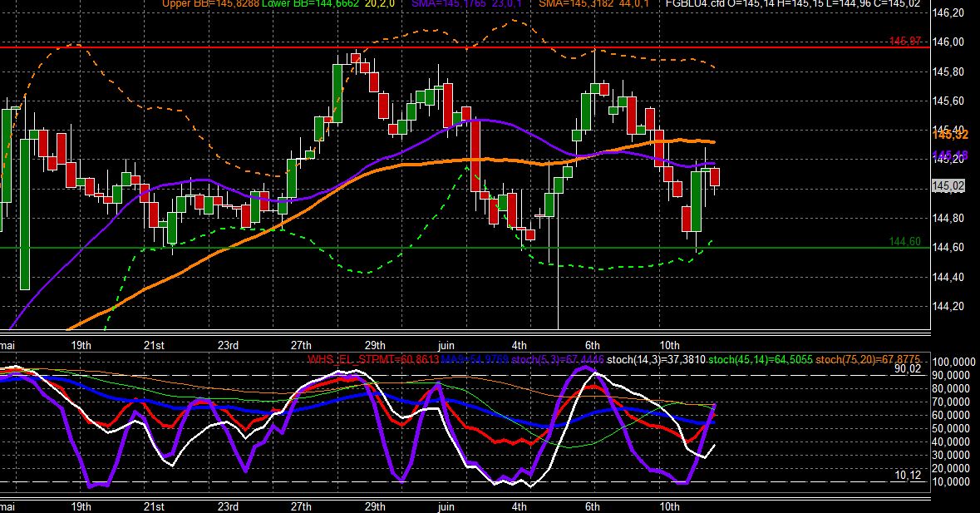
Task: Click the purple 145,18 SMA value tag
Action: (950, 155)
